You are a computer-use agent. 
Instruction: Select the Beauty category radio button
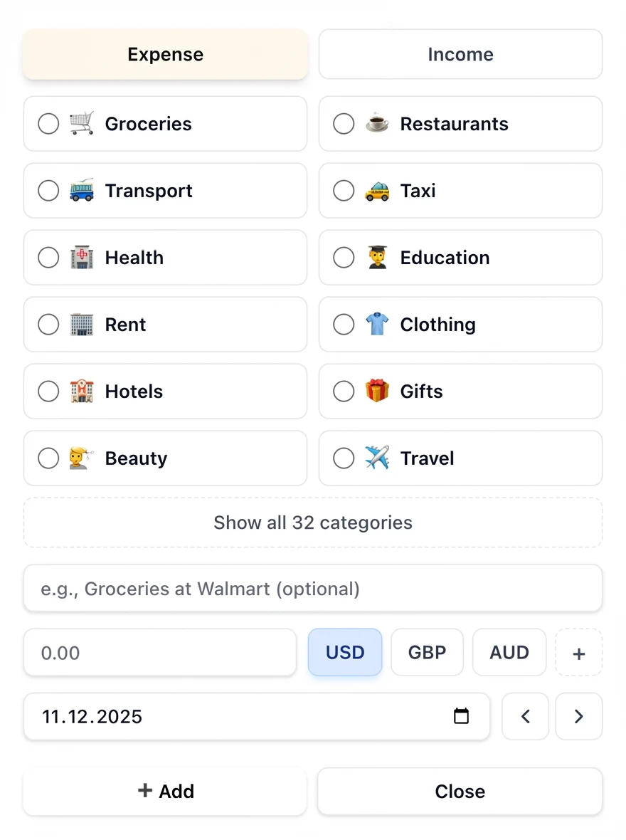[48, 458]
